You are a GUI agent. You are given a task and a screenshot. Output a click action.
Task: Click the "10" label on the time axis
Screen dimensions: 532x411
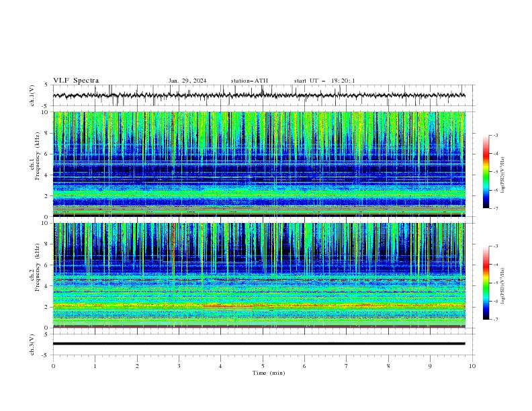pos(472,366)
